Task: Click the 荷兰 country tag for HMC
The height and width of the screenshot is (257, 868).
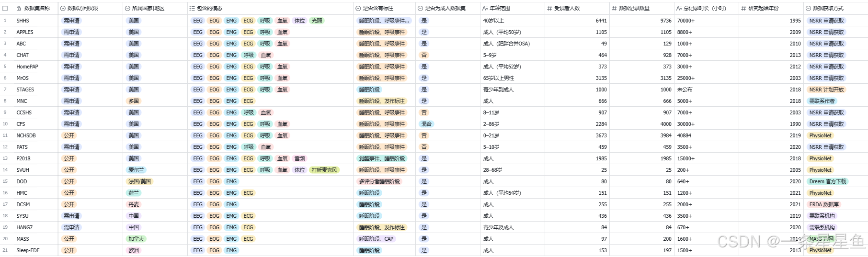Action: click(134, 193)
